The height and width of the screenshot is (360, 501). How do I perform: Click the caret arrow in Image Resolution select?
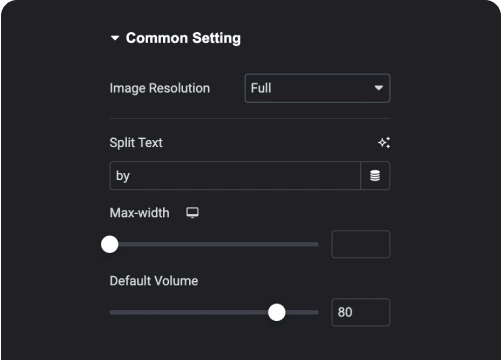(378, 88)
